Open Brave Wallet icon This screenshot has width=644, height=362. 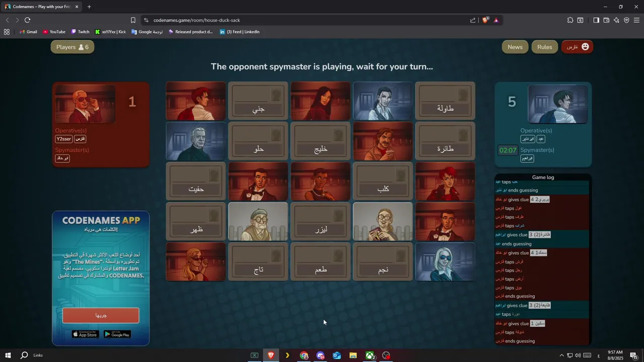point(606,20)
